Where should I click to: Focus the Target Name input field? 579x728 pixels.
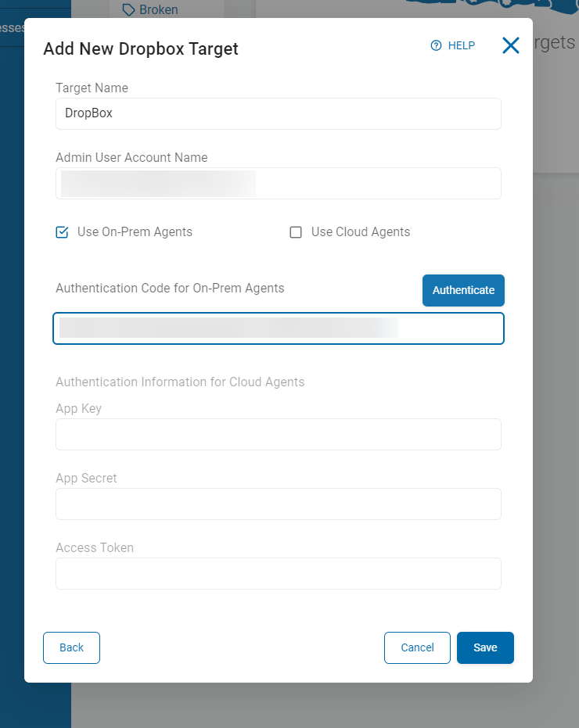point(278,113)
